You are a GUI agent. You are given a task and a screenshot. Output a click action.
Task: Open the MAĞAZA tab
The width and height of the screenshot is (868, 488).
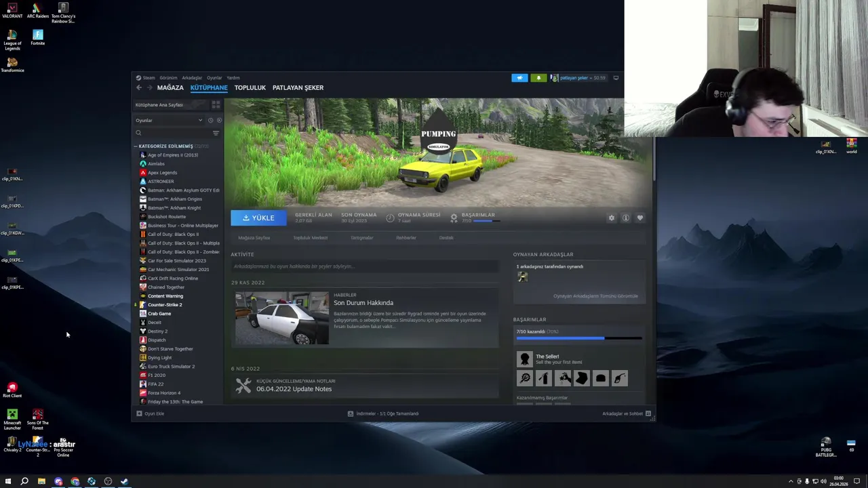click(170, 87)
